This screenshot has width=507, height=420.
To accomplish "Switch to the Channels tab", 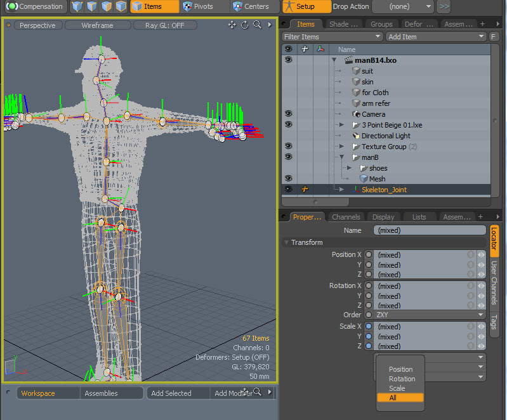I will [x=346, y=217].
